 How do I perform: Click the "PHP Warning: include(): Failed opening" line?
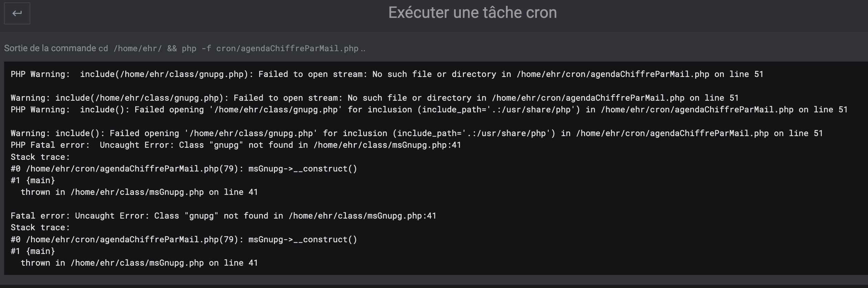tap(428, 110)
